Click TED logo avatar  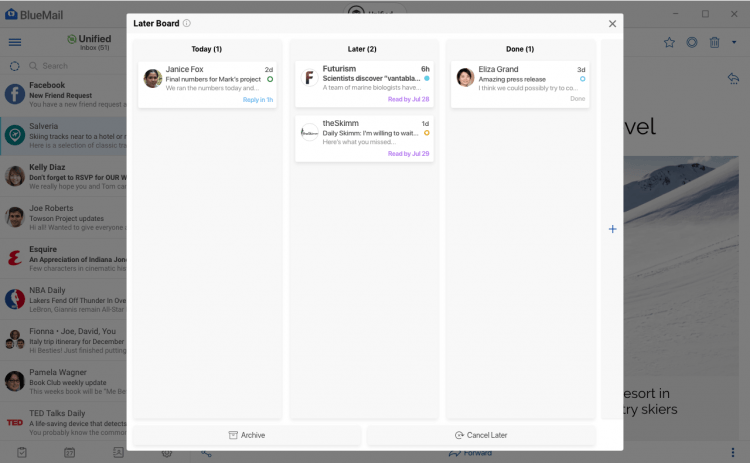tap(15, 423)
